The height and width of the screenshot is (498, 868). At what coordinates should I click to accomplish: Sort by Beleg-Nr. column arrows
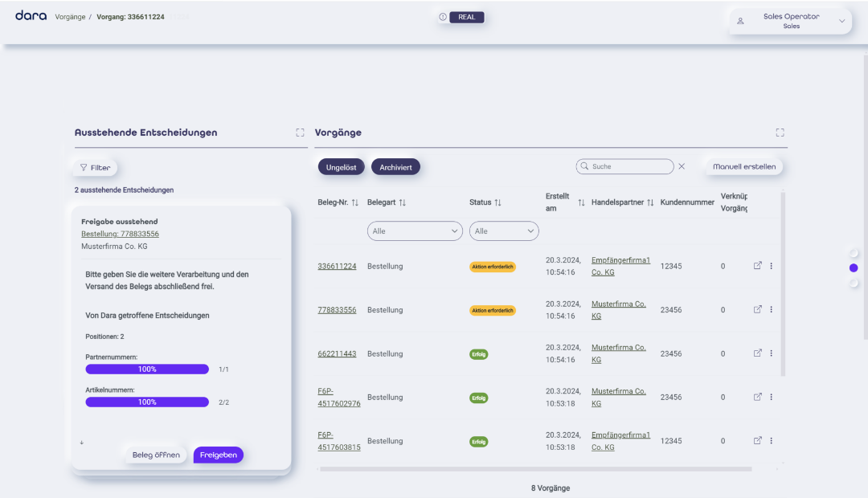[354, 202]
